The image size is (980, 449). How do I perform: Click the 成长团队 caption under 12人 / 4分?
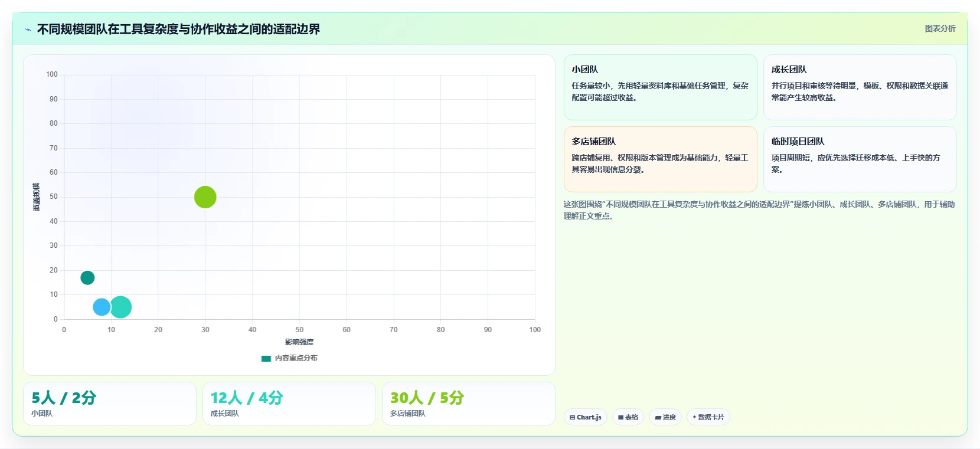(225, 414)
